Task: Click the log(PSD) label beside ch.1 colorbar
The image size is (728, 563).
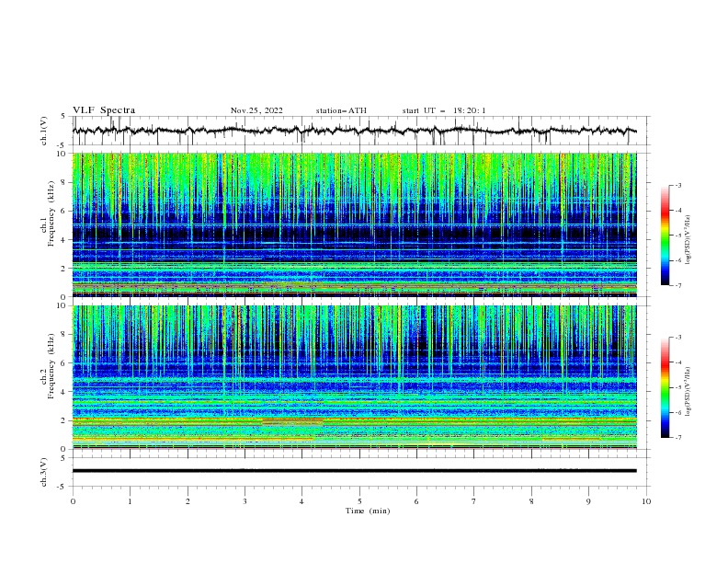Action: pos(688,240)
